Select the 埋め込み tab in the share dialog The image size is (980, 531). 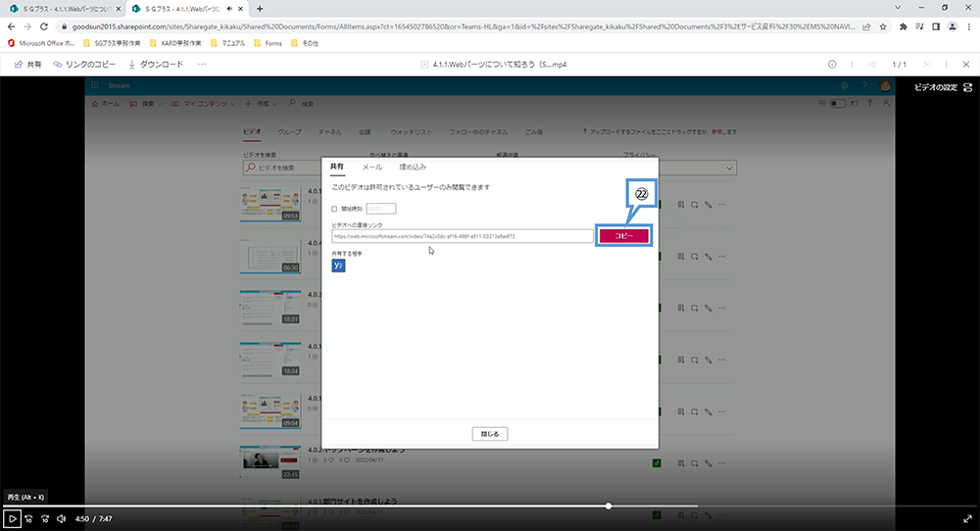click(413, 168)
